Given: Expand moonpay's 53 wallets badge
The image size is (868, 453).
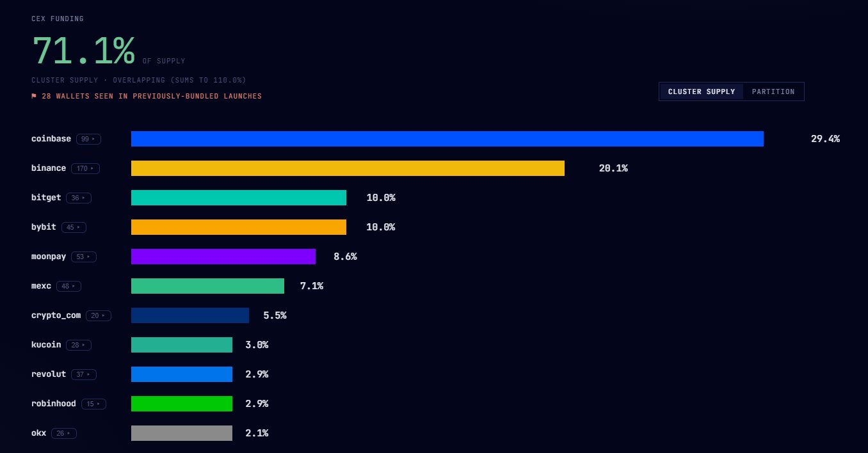Looking at the screenshot, I should tap(84, 257).
